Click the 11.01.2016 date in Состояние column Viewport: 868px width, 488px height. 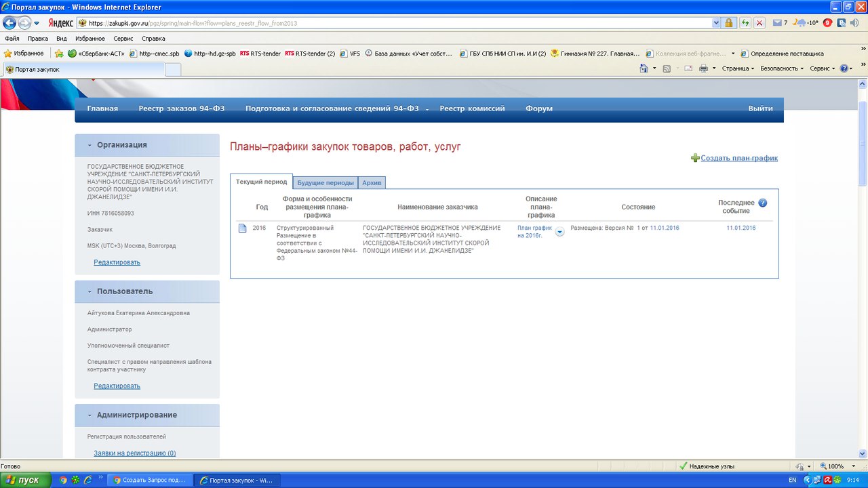[x=665, y=228]
